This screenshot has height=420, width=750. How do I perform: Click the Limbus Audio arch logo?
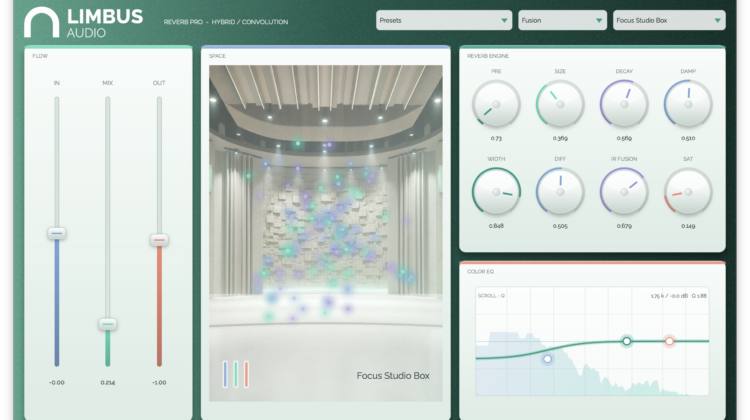[x=42, y=22]
